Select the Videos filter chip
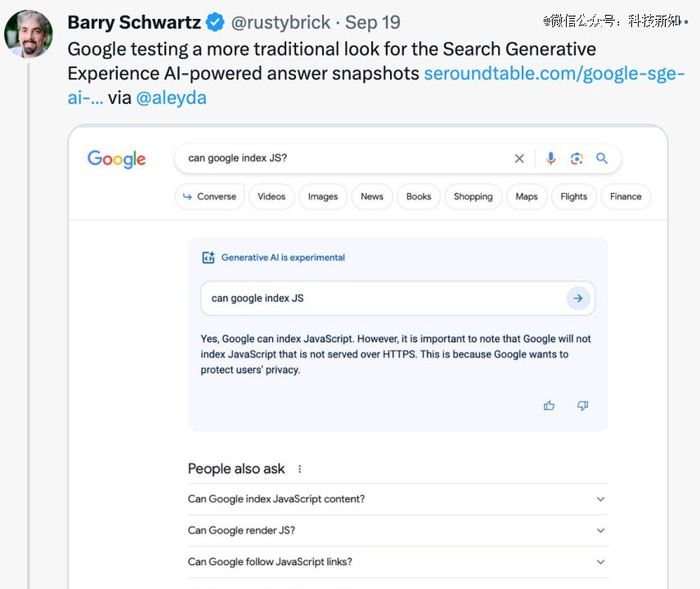The image size is (700, 589). 271,197
